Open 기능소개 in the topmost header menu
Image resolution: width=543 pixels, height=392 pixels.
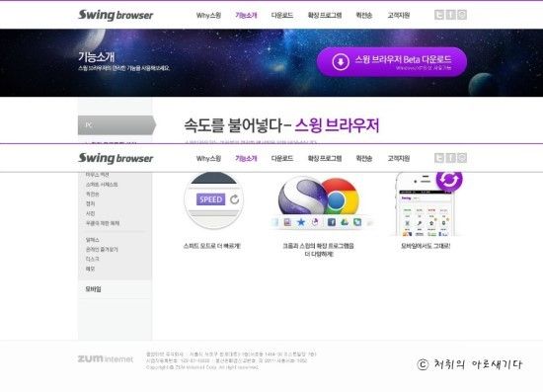click(x=246, y=15)
